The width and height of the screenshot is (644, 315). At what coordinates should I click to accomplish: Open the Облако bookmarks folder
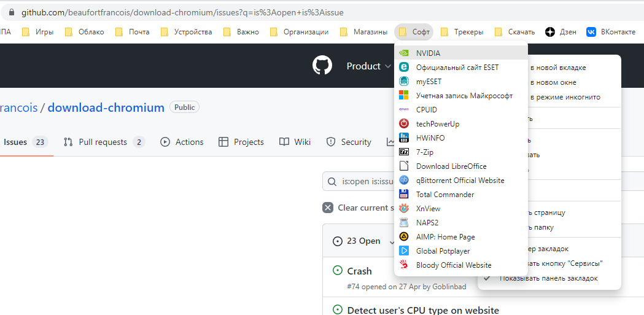point(85,32)
